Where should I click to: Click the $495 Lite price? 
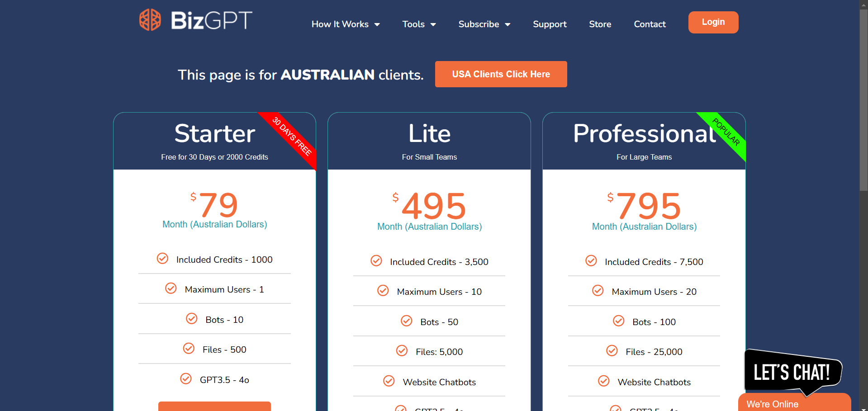[429, 206]
